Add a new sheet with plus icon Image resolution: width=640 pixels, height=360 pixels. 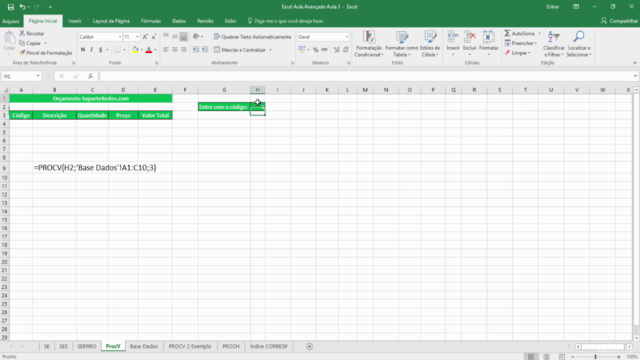309,347
